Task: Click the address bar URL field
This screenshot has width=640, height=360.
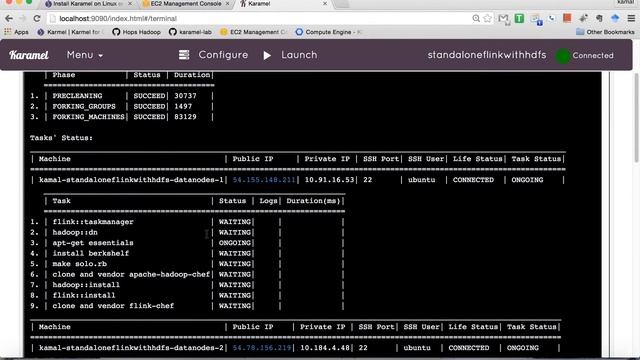Action: [261, 18]
